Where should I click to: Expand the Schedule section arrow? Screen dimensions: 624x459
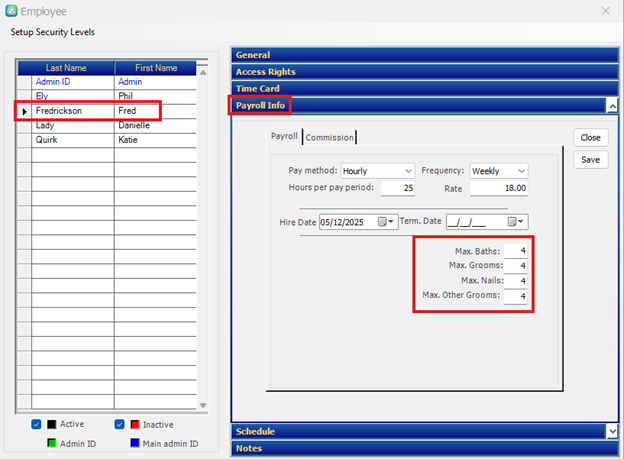pos(611,431)
